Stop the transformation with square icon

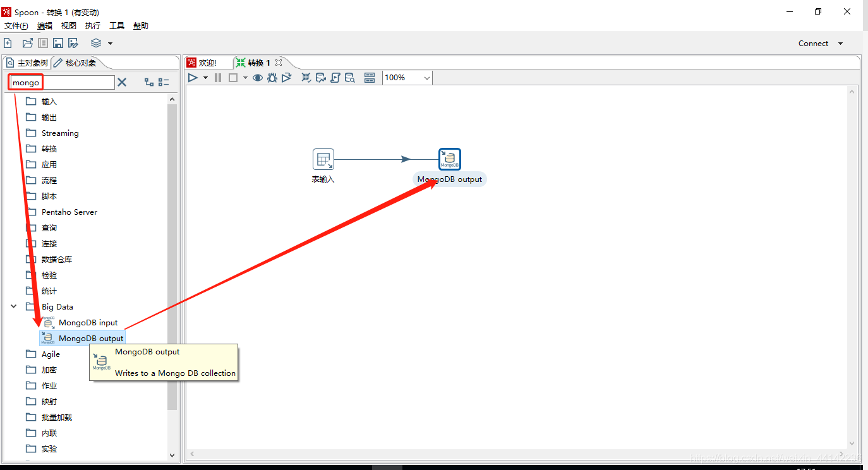[232, 78]
